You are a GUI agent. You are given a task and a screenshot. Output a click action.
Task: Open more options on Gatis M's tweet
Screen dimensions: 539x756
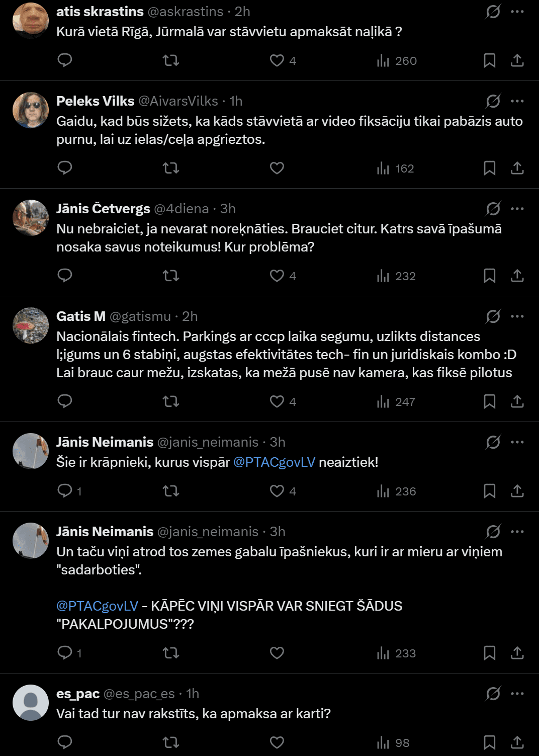click(517, 316)
